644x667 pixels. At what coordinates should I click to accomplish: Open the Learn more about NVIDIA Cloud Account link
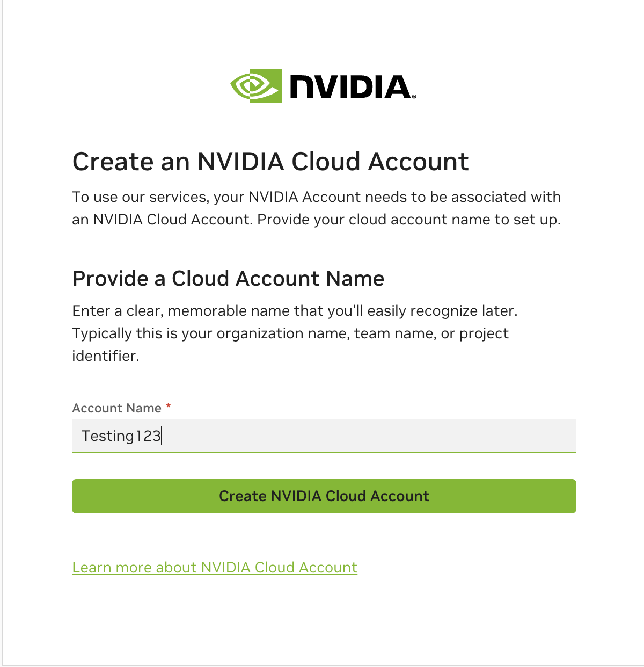214,568
